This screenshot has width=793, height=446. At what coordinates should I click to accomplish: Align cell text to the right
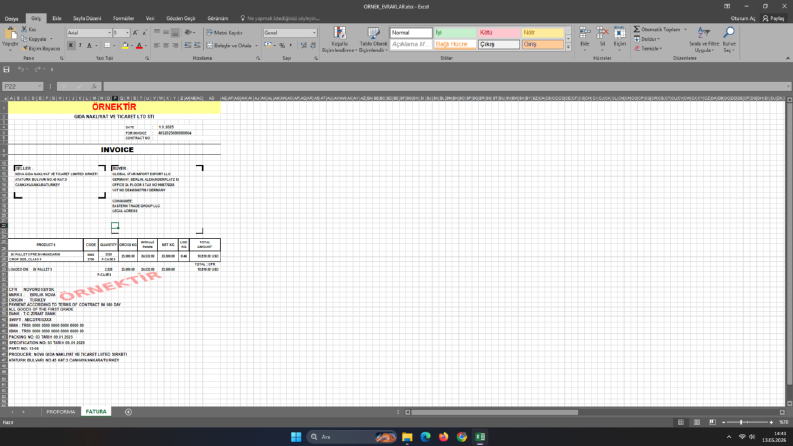pyautogui.click(x=175, y=46)
